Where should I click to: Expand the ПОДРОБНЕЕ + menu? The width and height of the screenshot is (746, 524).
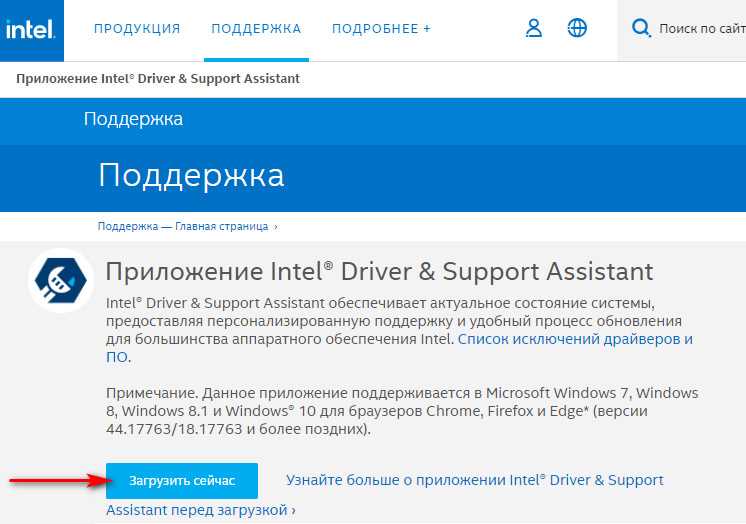click(x=382, y=29)
